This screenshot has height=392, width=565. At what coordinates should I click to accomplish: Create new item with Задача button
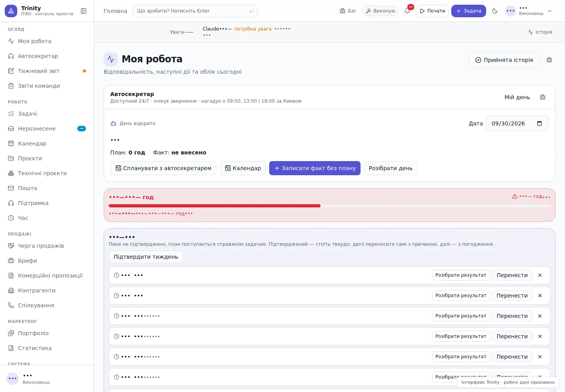[468, 11]
